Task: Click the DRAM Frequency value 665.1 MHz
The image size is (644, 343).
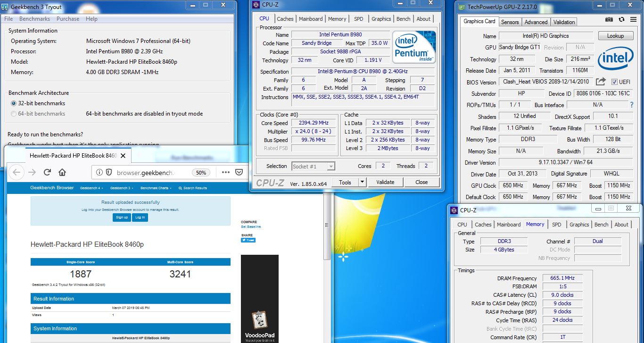Action: tap(562, 278)
